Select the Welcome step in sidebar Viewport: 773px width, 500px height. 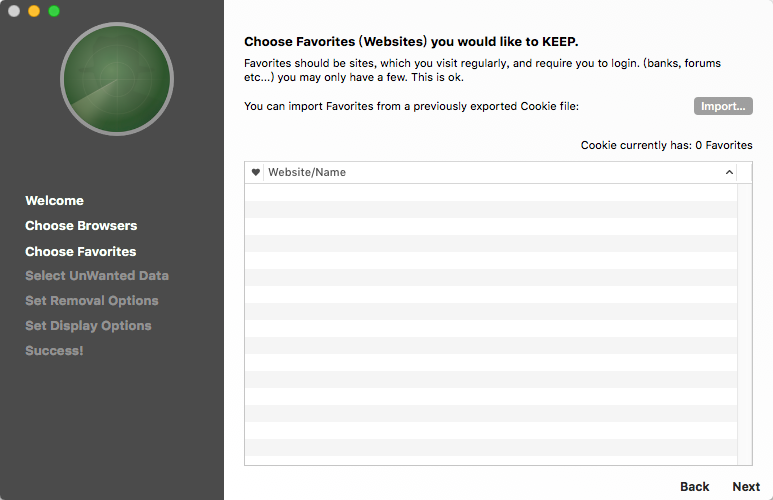[x=55, y=201]
